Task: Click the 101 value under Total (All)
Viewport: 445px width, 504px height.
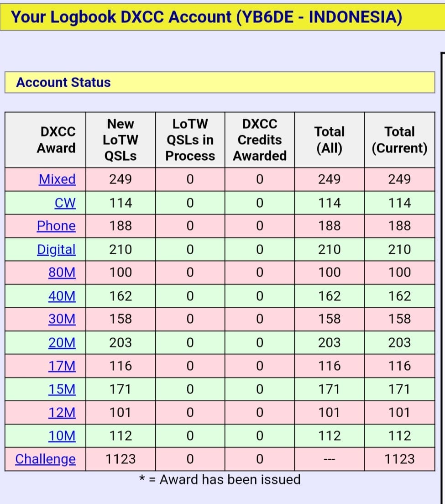Action: (x=330, y=412)
